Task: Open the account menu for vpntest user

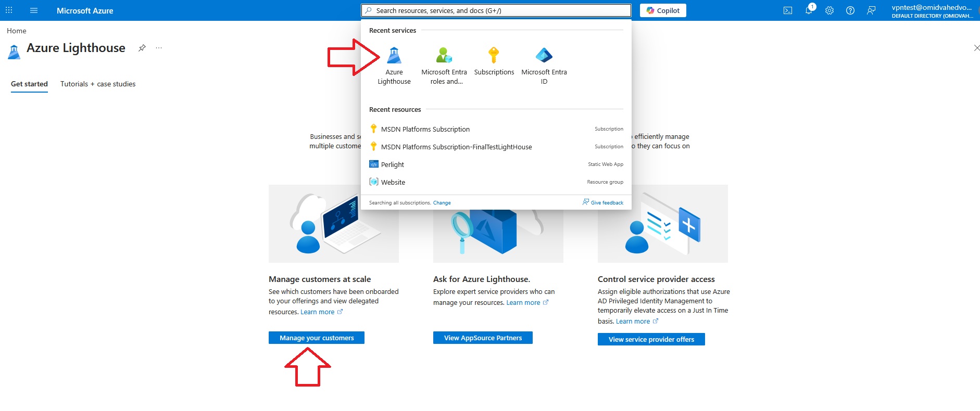Action: (932, 10)
